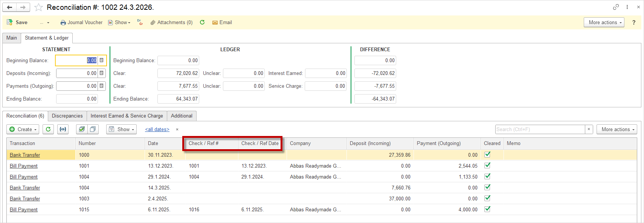644x223 pixels.
Task: Send the document by Email
Action: (x=222, y=22)
